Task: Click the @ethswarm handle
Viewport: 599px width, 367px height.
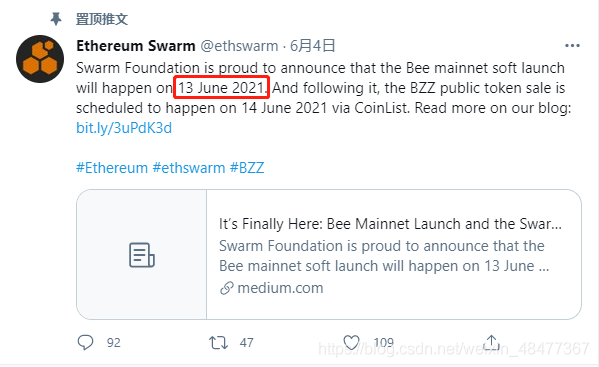Action: tap(240, 46)
